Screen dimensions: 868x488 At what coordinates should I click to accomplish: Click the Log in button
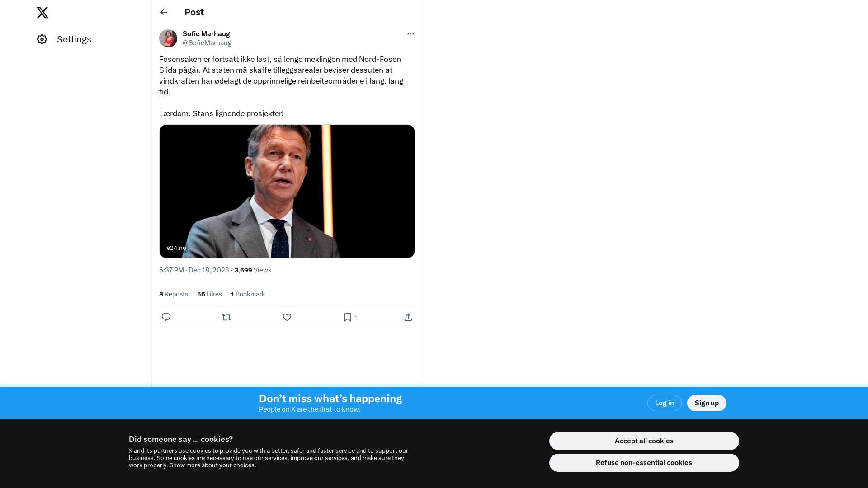click(x=665, y=403)
